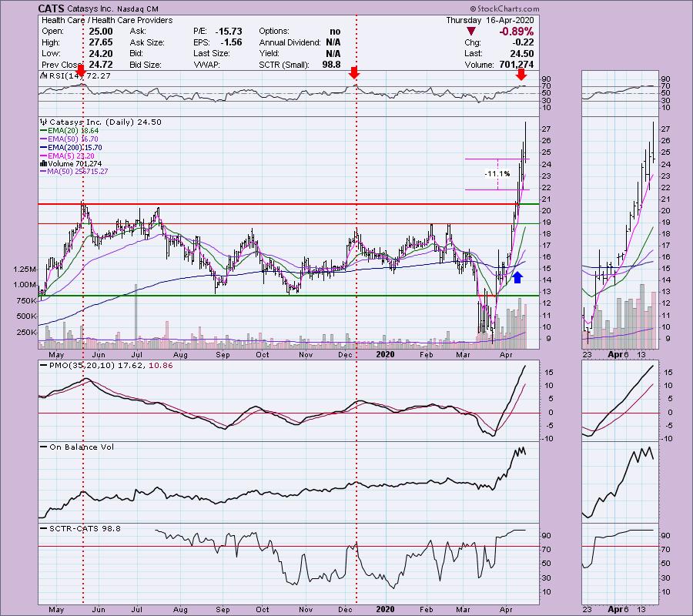Click the volume bars icon in the legend
Screen dimensions: 693x616
pos(43,163)
